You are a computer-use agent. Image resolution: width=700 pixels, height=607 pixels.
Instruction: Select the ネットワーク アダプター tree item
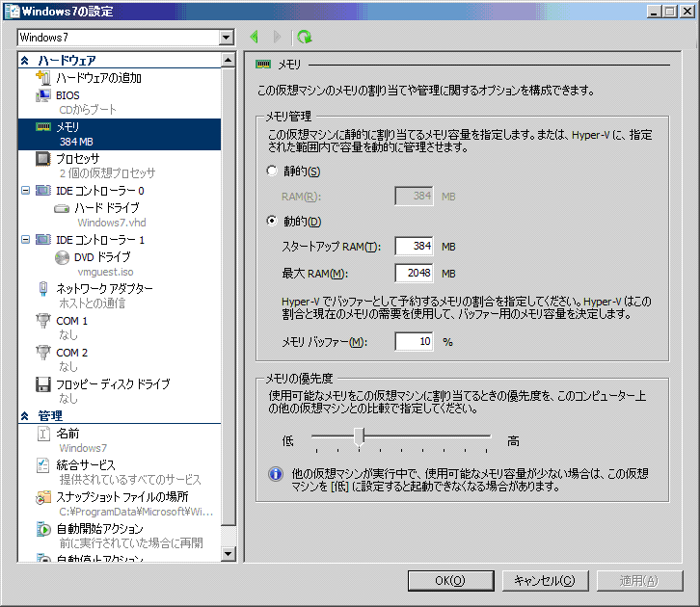pyautogui.click(x=104, y=288)
